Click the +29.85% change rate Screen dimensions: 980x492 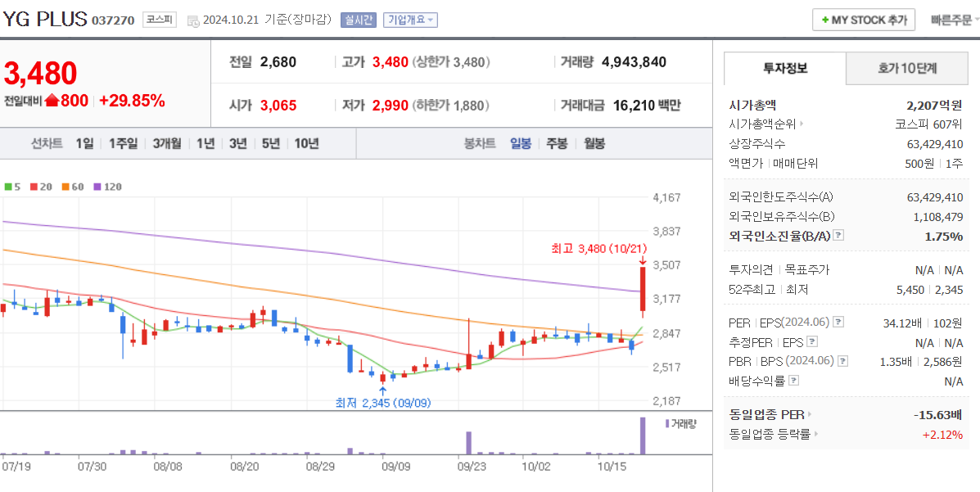132,101
